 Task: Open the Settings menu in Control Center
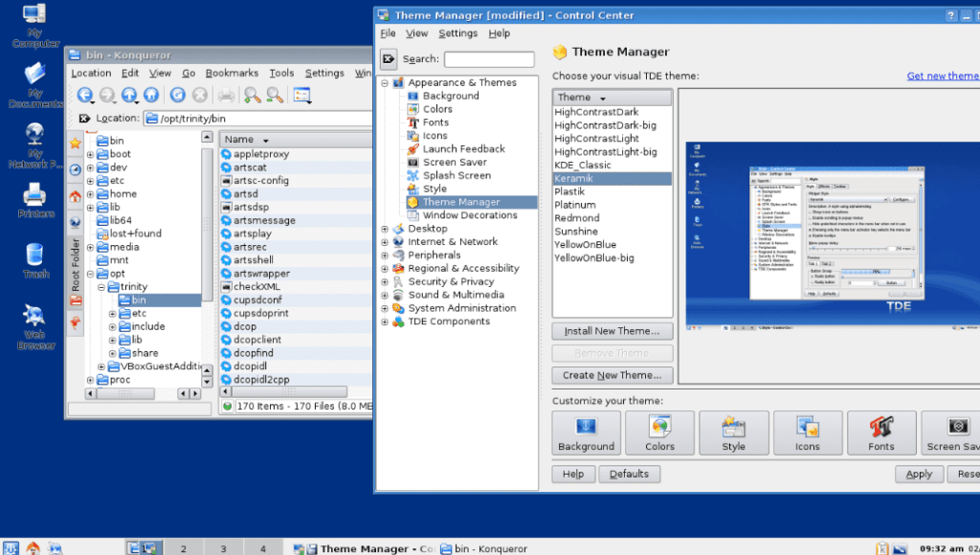(457, 33)
